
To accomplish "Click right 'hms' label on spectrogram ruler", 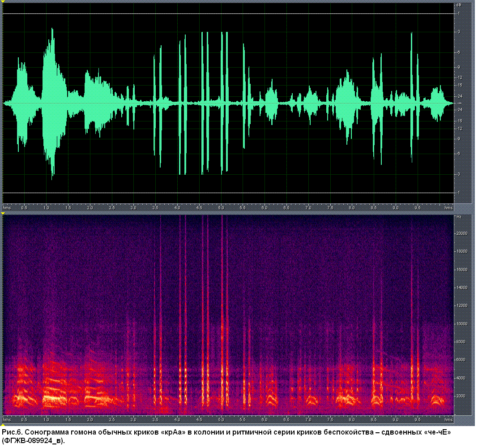I will pos(448,420).
